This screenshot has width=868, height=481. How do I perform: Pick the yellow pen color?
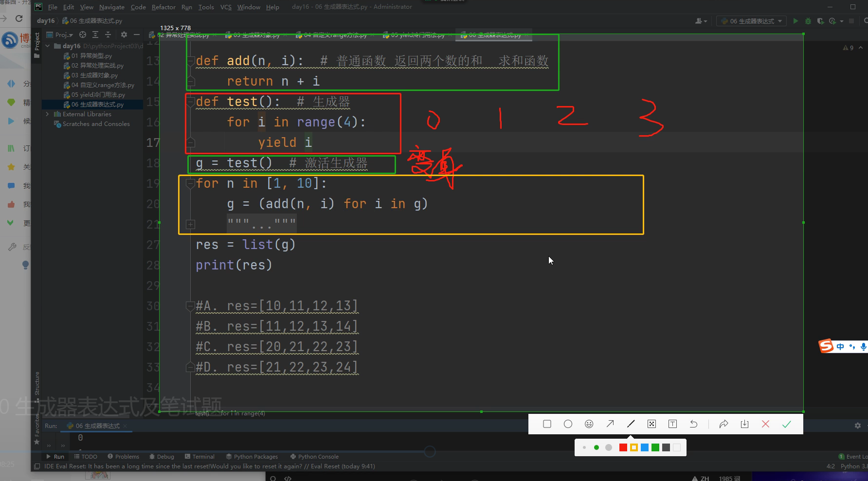click(633, 447)
